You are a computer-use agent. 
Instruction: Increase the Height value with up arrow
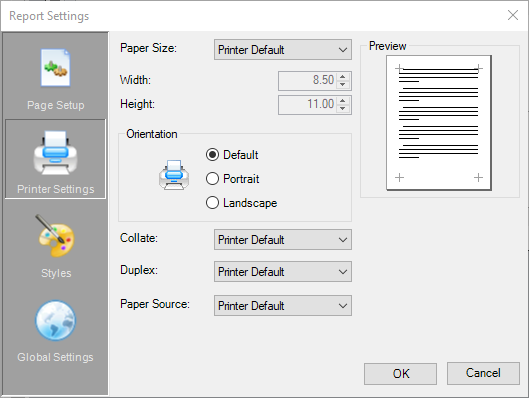(x=343, y=101)
